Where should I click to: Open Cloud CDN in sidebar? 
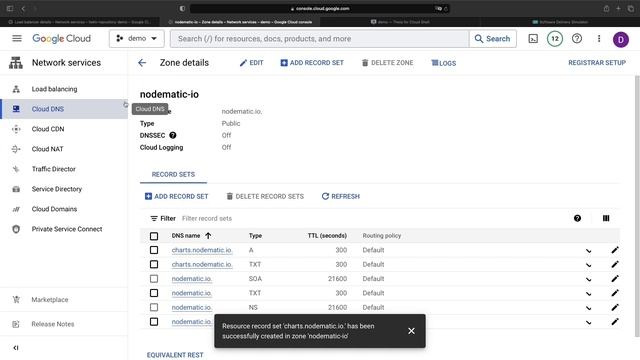click(x=64, y=129)
